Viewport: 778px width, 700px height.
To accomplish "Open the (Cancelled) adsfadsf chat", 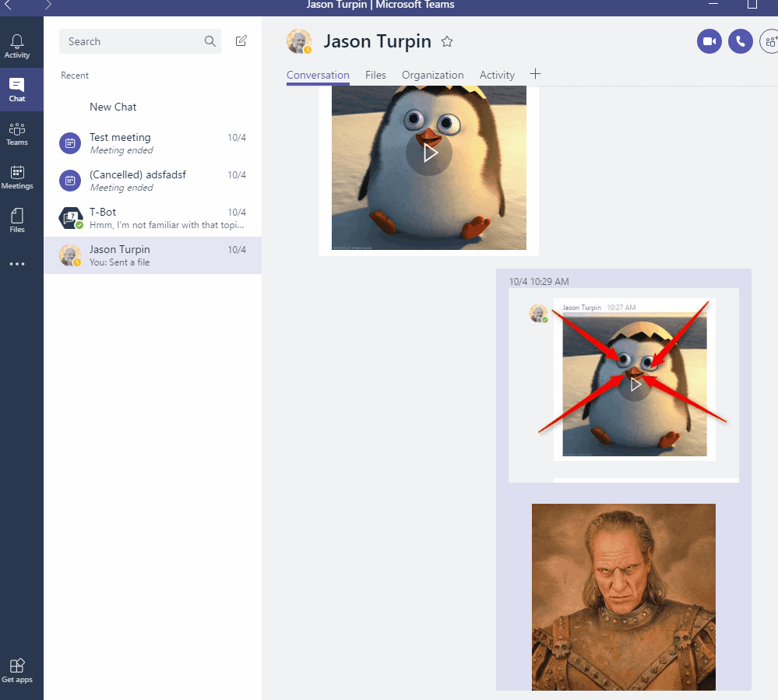I will [x=153, y=181].
